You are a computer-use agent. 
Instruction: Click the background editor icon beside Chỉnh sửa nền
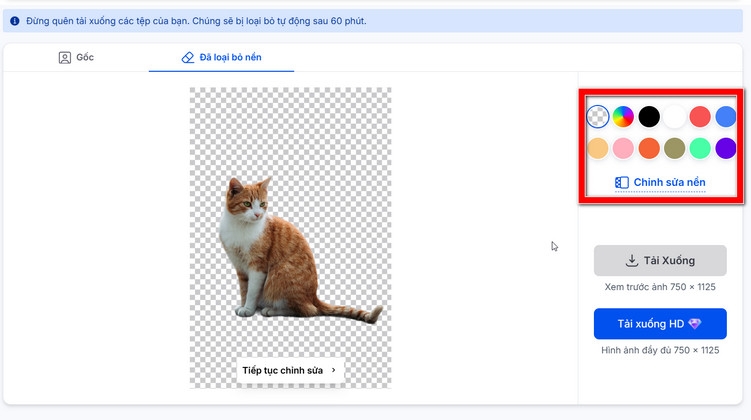622,182
